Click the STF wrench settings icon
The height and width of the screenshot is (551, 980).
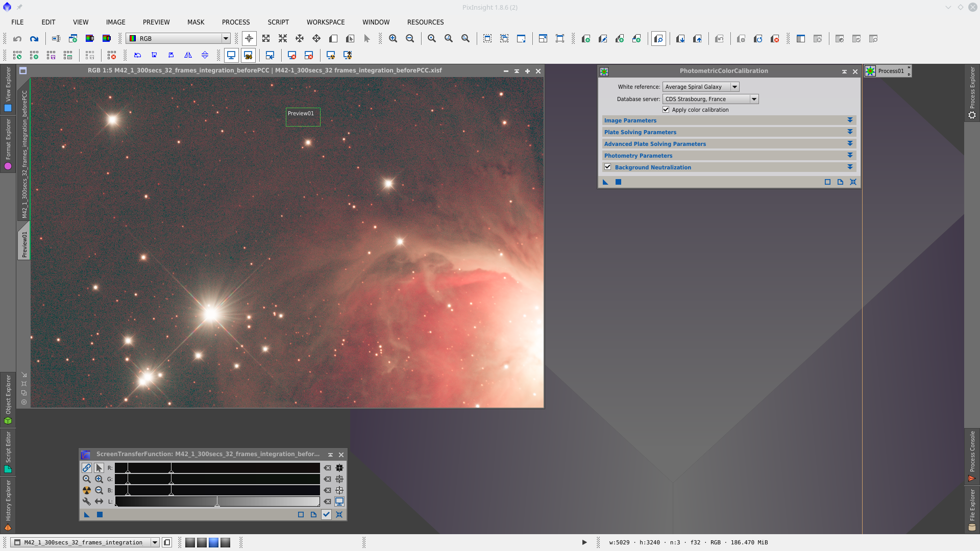(x=87, y=502)
